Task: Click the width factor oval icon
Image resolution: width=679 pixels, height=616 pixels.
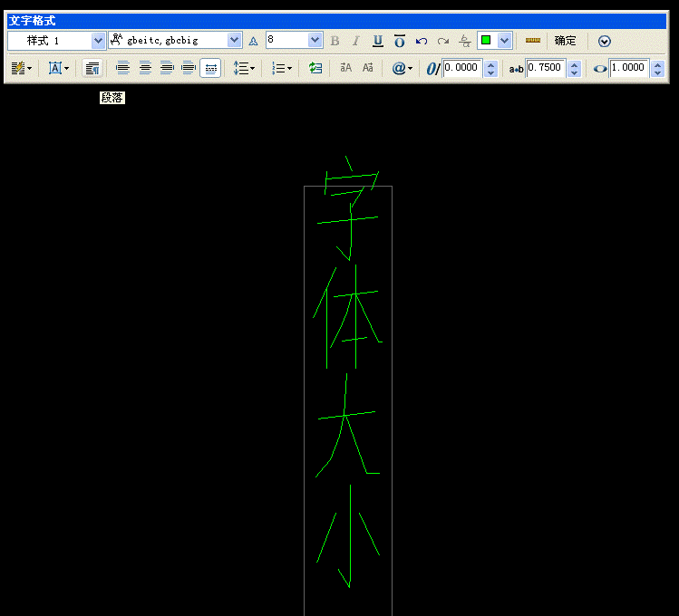Action: tap(600, 69)
